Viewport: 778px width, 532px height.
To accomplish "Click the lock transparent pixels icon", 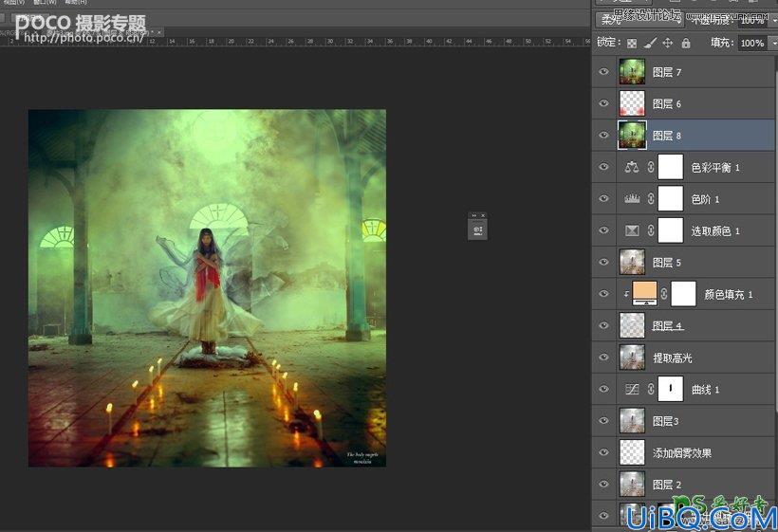I will tap(632, 43).
